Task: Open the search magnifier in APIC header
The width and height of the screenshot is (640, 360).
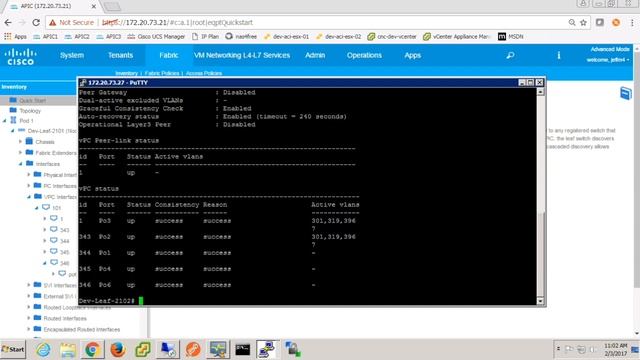Action: tap(510, 56)
